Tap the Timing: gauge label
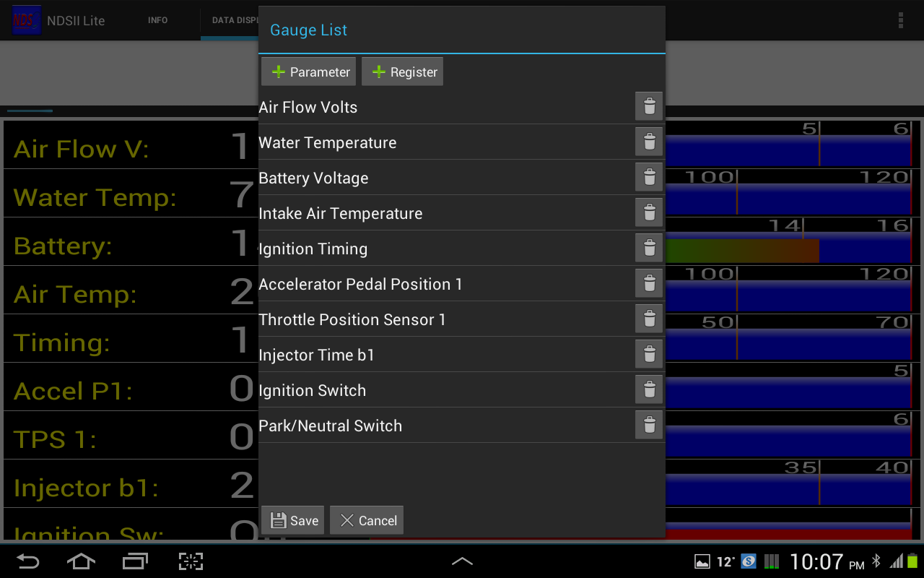The height and width of the screenshot is (578, 924). (62, 342)
